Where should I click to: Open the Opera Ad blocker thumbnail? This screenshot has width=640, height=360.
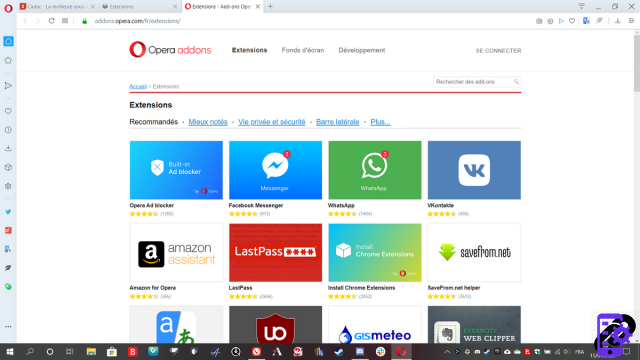click(176, 170)
